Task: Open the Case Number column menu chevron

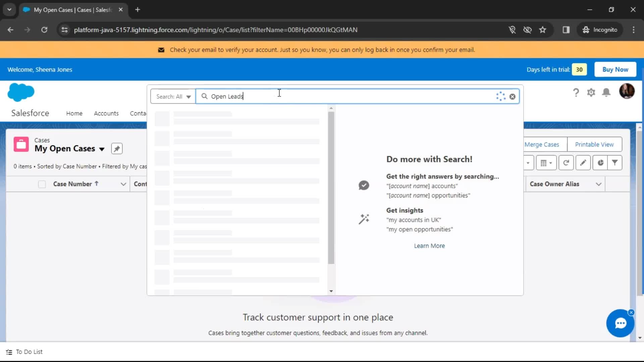Action: [x=123, y=184]
